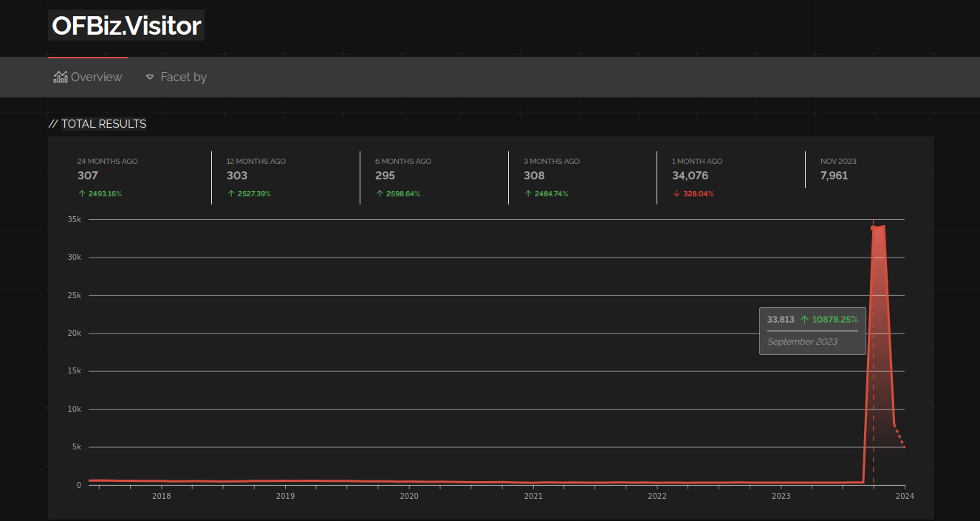Click the September 2023 tooltip box
This screenshot has width=980, height=521.
pyautogui.click(x=812, y=331)
